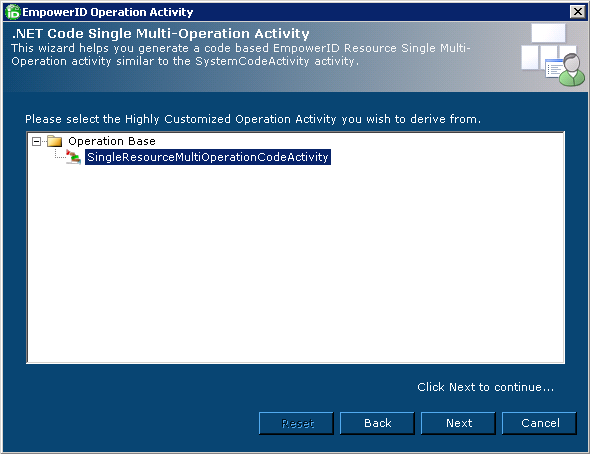Click the '.NET Code Single Multi-Operation Activity' heading

coord(161,33)
